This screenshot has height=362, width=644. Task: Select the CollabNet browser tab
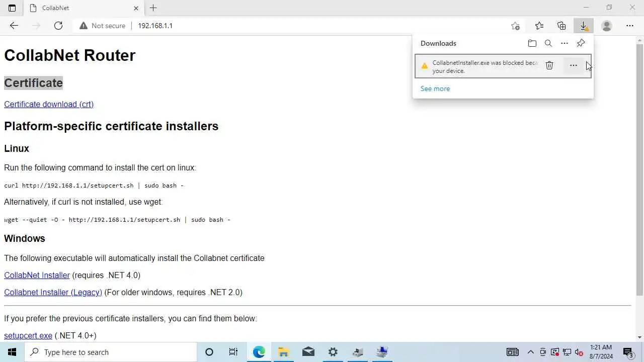coord(85,8)
